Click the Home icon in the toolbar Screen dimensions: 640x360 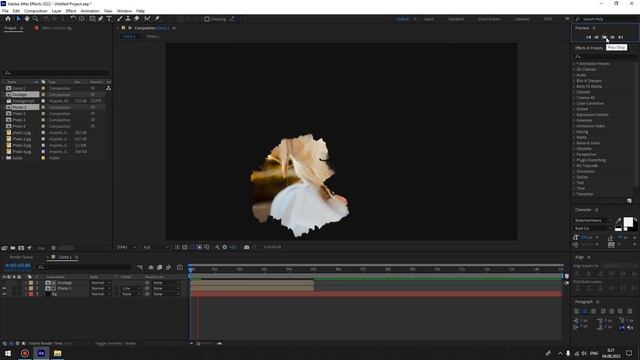coord(8,19)
